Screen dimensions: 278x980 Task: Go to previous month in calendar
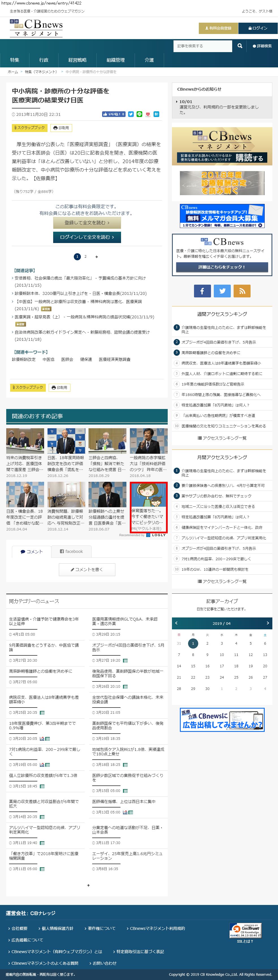(176, 623)
